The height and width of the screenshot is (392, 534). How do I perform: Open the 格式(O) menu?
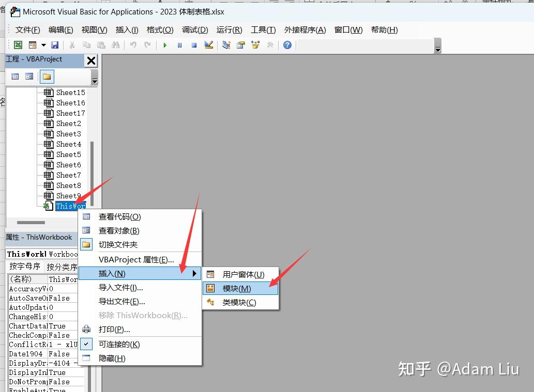tap(160, 30)
